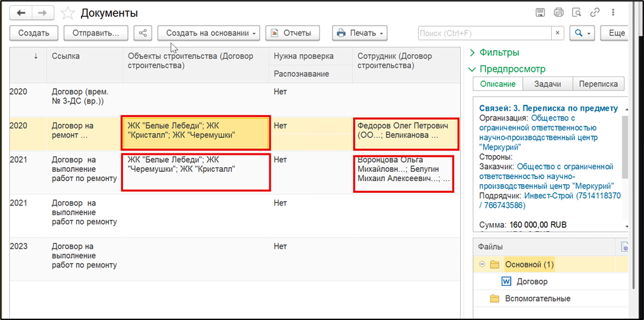The image size is (644, 320).
Task: Click the Федоров Олег Петрович cell
Action: tap(406, 133)
